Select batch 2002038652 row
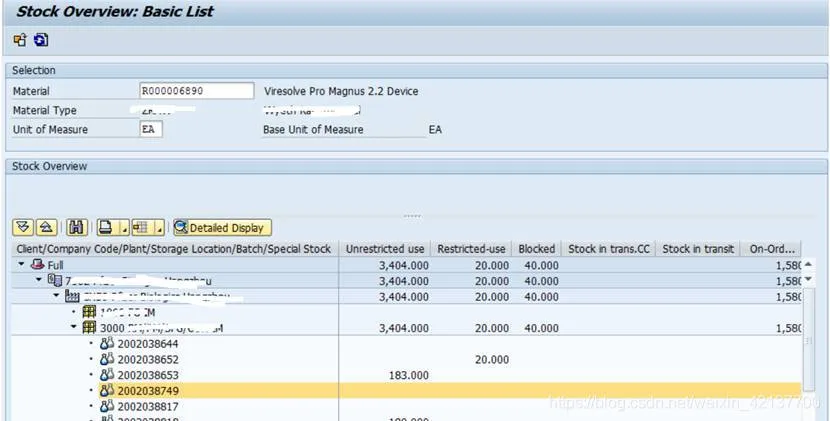The image size is (830, 421). 148,360
